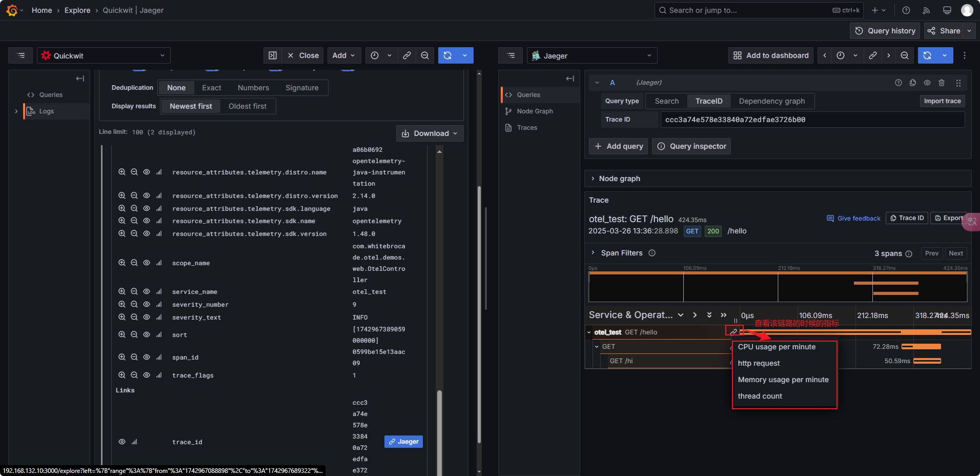The width and height of the screenshot is (980, 476).
Task: Open the Share options dropdown arrow
Action: click(x=969, y=31)
